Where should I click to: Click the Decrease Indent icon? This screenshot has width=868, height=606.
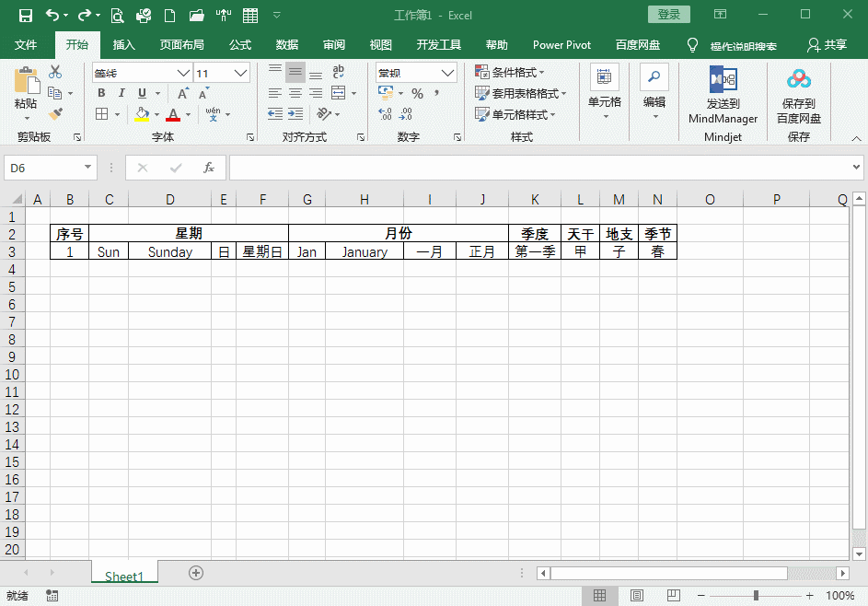pyautogui.click(x=275, y=114)
